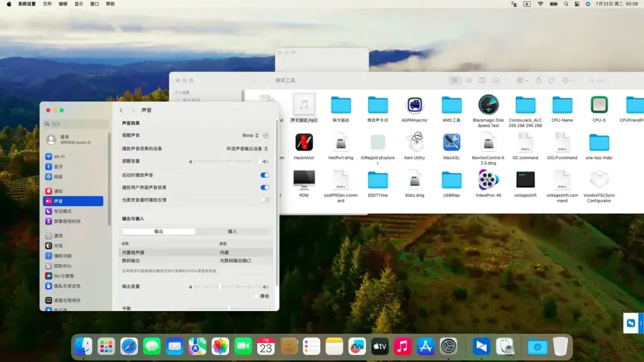Select the 数码输出 output device row
This screenshot has width=644, height=362.
point(196,261)
